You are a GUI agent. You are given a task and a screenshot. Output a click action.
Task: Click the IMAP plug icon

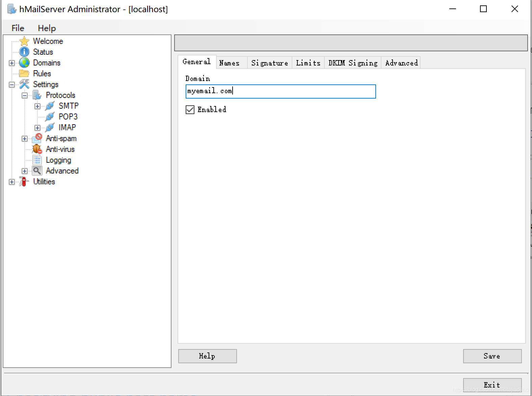pyautogui.click(x=50, y=128)
